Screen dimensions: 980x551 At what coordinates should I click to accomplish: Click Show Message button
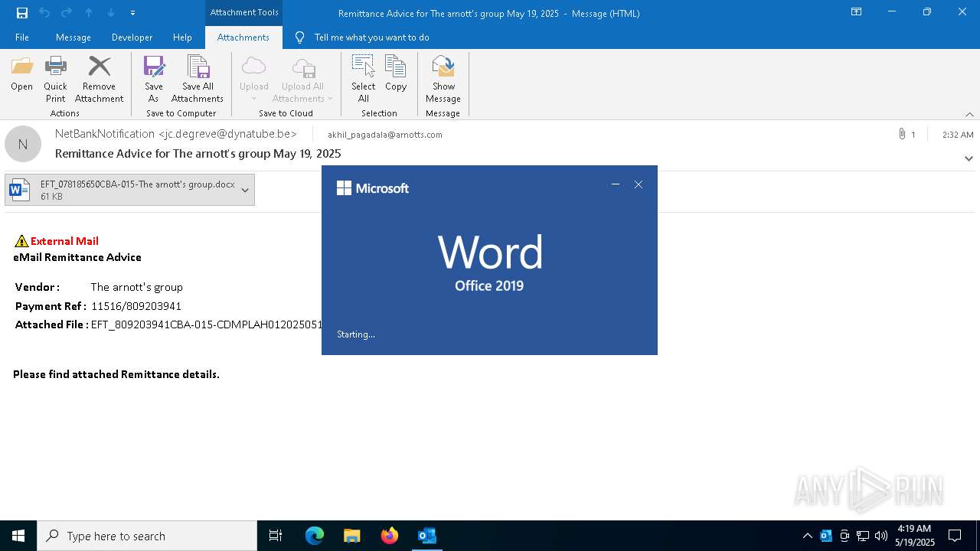pyautogui.click(x=443, y=80)
